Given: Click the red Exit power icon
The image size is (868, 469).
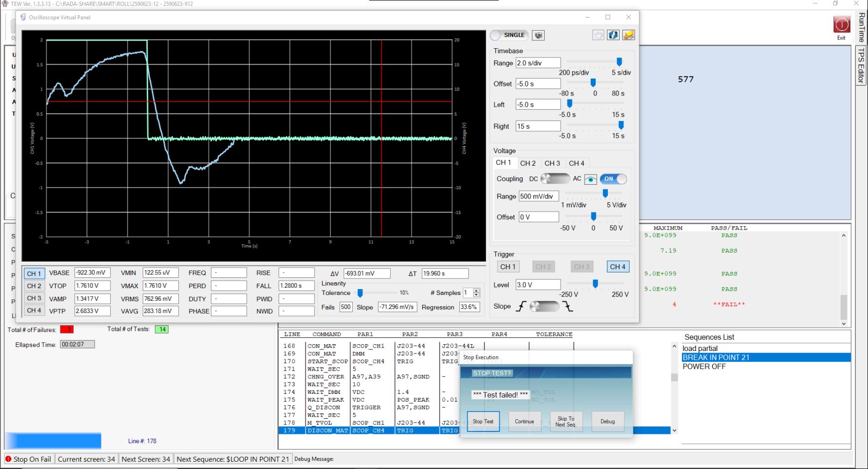Looking at the screenshot, I should click(x=841, y=25).
